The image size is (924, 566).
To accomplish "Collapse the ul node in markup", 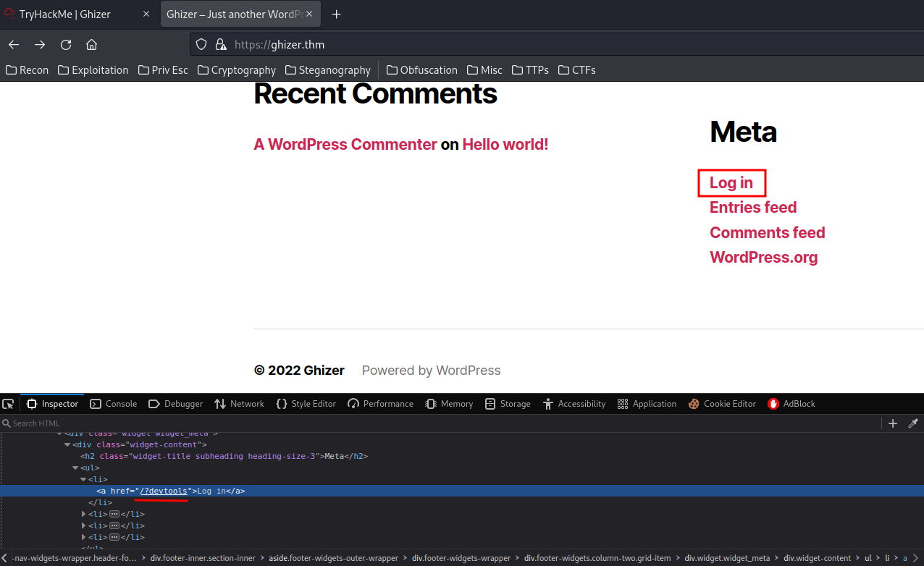I will pos(75,468).
